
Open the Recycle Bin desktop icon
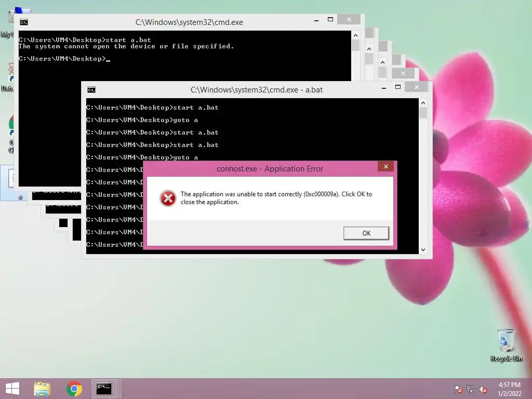coord(506,345)
